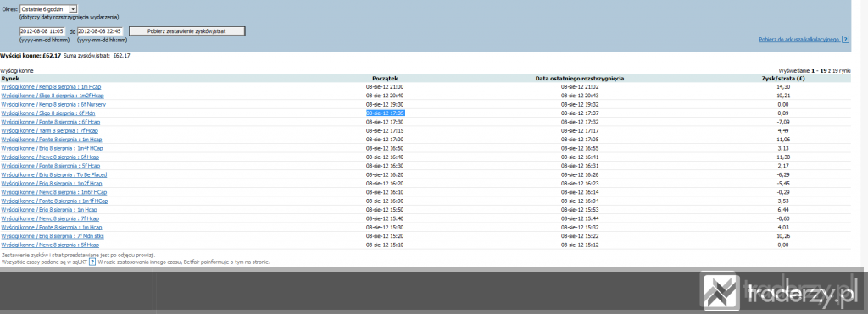868x314 pixels.
Task: Open Newc 8 sierpnia 7f Hcap market
Action: coord(50,219)
